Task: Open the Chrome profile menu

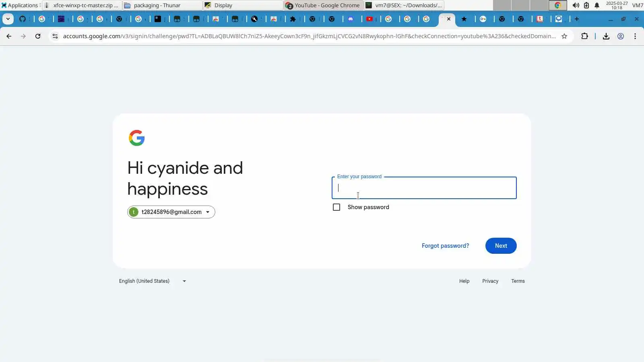Action: pos(621,36)
